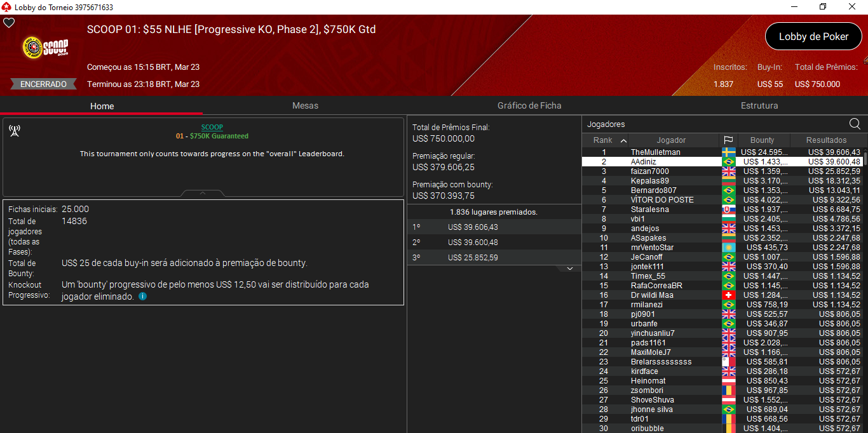Click the info icon beside Knockout Progressivo text
Screen dimensions: 868x433
[x=142, y=296]
